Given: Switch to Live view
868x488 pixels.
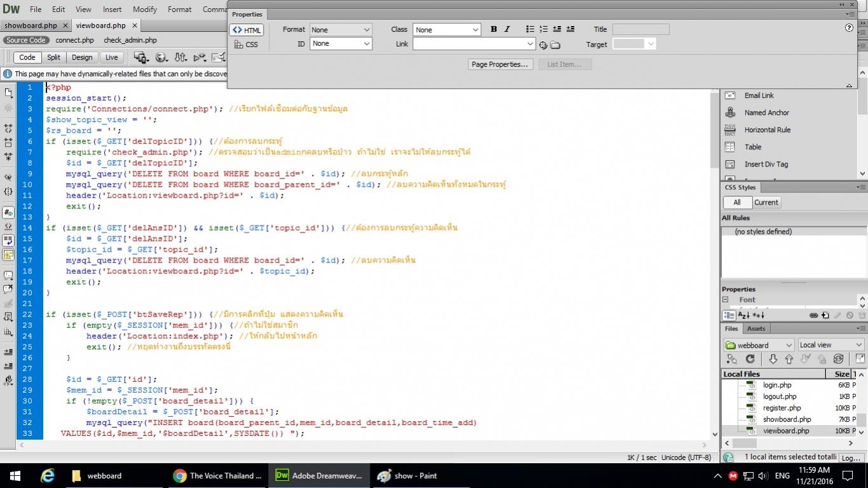Looking at the screenshot, I should click(111, 57).
